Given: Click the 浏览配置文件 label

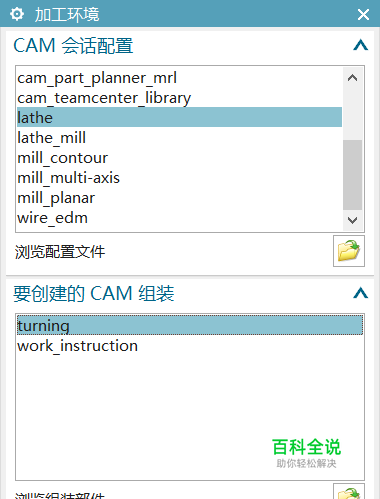Looking at the screenshot, I should (x=60, y=252).
